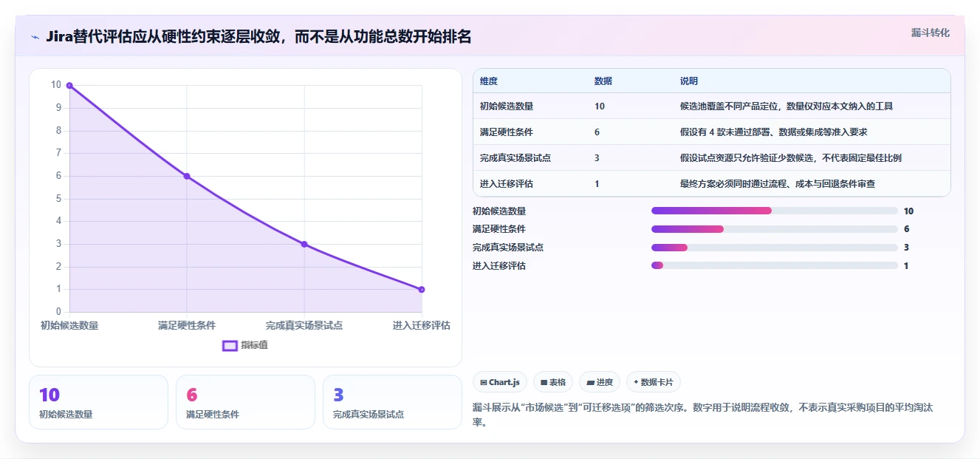Click the 维度 table column header
Viewport: 980px width, 459px height.
(488, 81)
